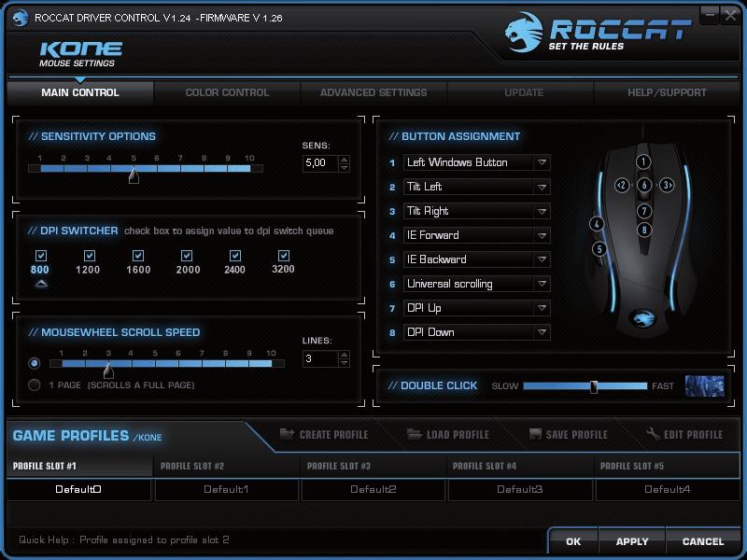Decrease LINES value with down arrow

(x=344, y=363)
